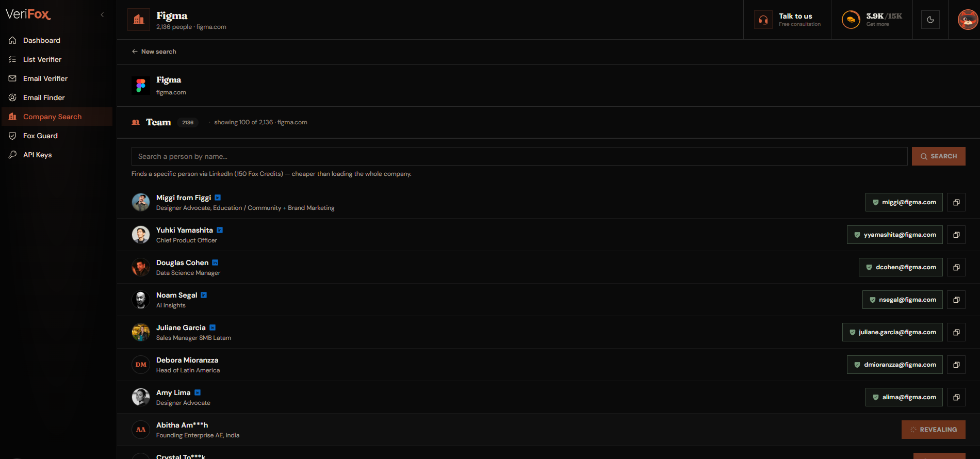
Task: Copy alima@figma.com with copy icon
Action: [956, 397]
